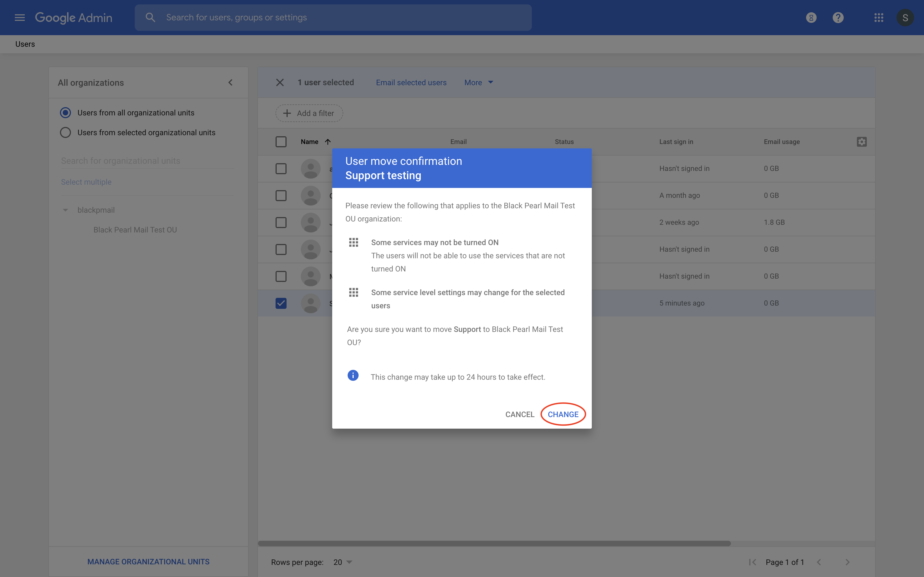Clear selection with the X icon
The width and height of the screenshot is (924, 577).
tap(279, 82)
